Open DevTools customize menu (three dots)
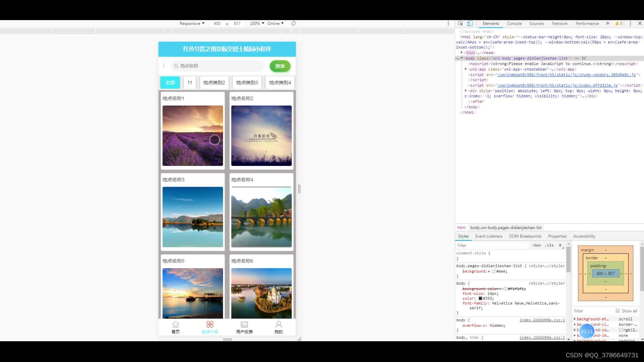The image size is (644, 362). tap(630, 23)
